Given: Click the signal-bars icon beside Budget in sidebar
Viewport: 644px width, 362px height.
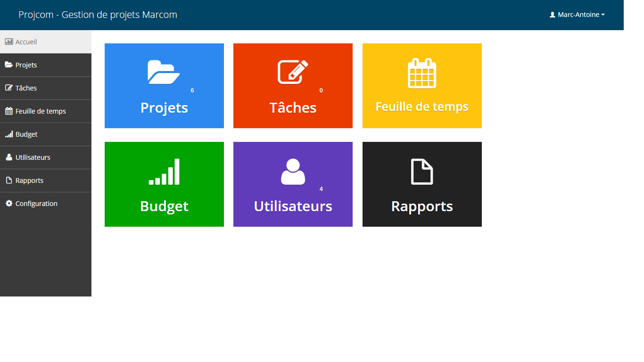Looking at the screenshot, I should click(x=9, y=134).
